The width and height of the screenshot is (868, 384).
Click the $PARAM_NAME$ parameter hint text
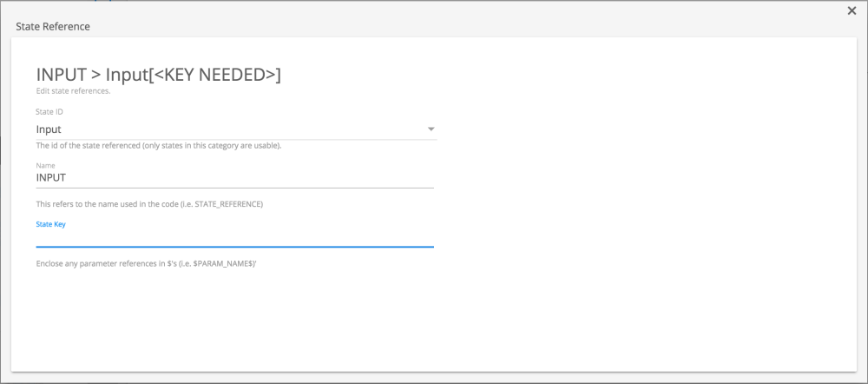(146, 262)
